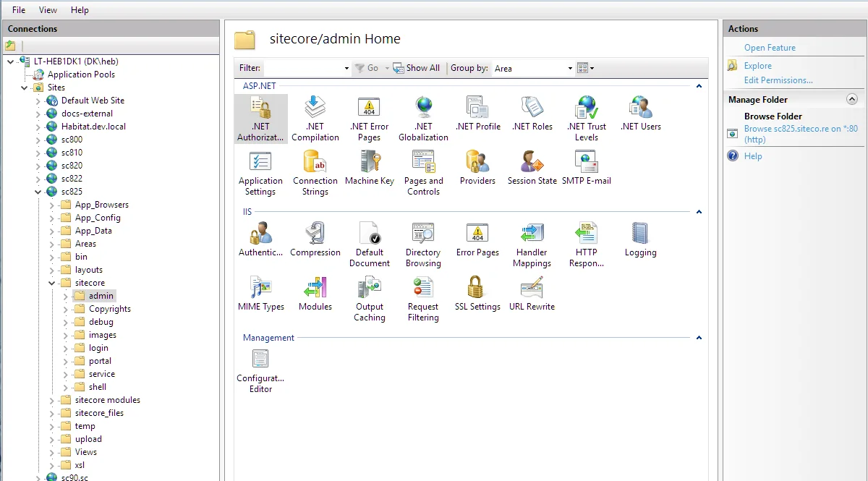
Task: Click Edit Permissions action link
Action: click(778, 80)
